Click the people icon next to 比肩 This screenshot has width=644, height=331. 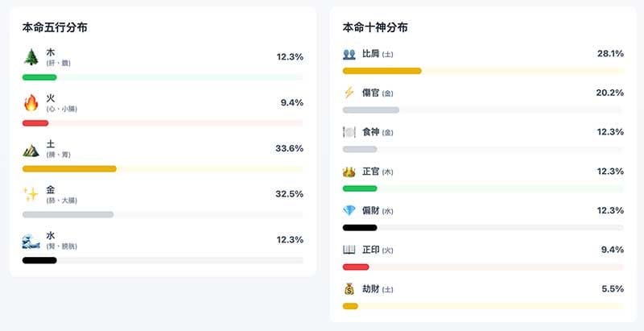[349, 54]
